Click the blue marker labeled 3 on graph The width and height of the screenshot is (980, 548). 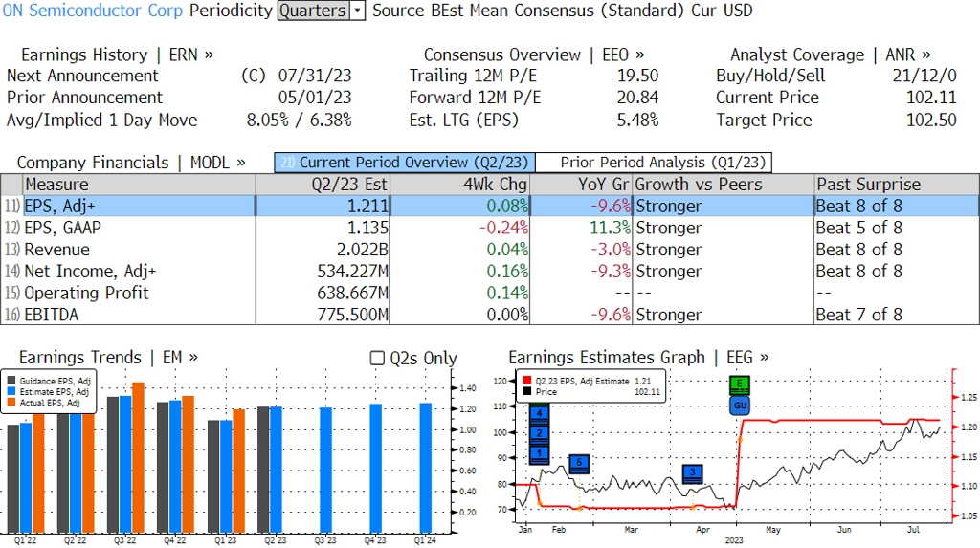click(692, 473)
